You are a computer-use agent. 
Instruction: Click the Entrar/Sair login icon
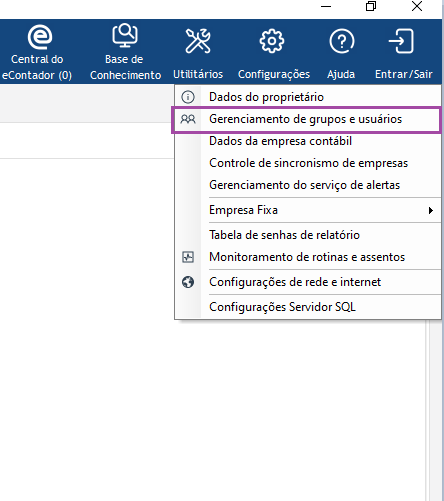[x=401, y=41]
